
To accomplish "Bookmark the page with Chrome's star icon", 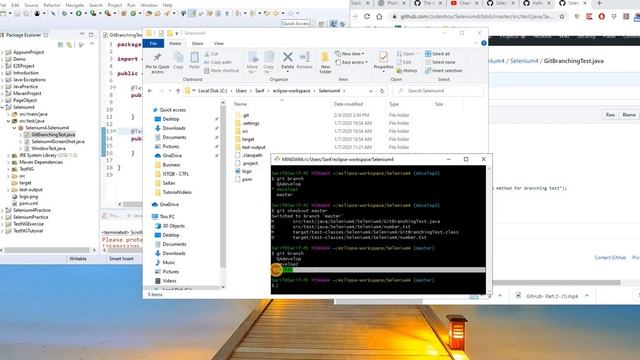I will coord(562,17).
